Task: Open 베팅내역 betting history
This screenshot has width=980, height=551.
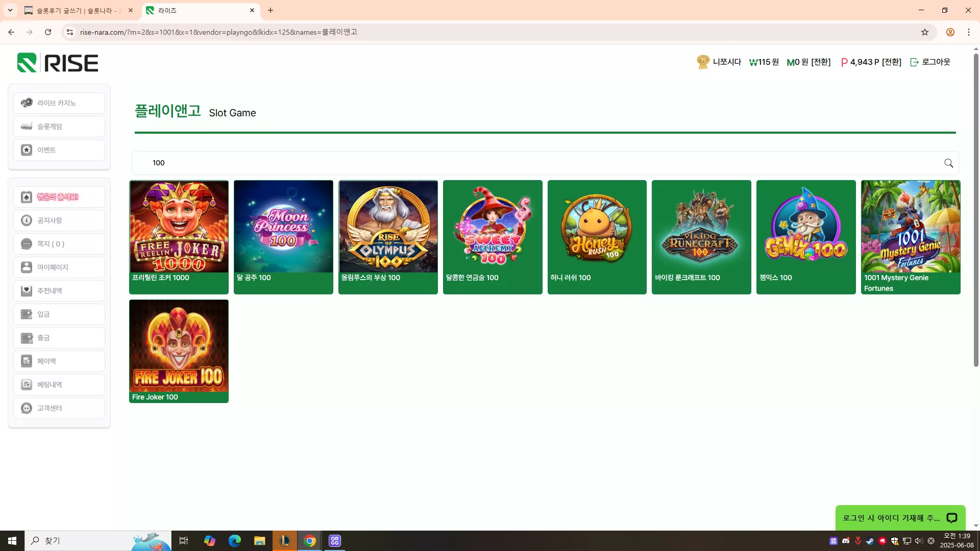Action: (x=59, y=385)
